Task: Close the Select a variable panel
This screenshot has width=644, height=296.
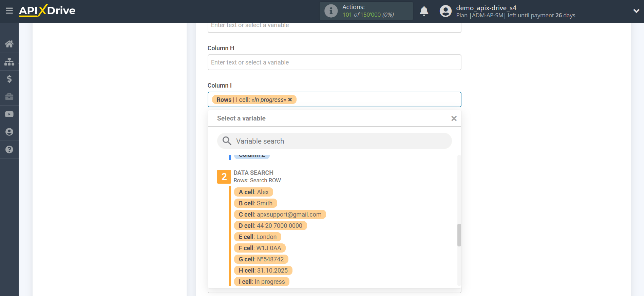Action: 454,118
